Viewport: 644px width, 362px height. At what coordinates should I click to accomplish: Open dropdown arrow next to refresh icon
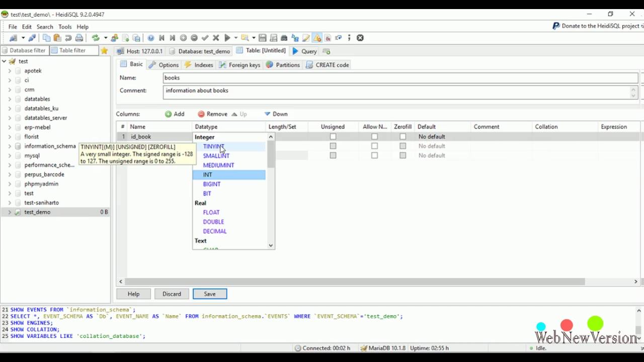105,38
